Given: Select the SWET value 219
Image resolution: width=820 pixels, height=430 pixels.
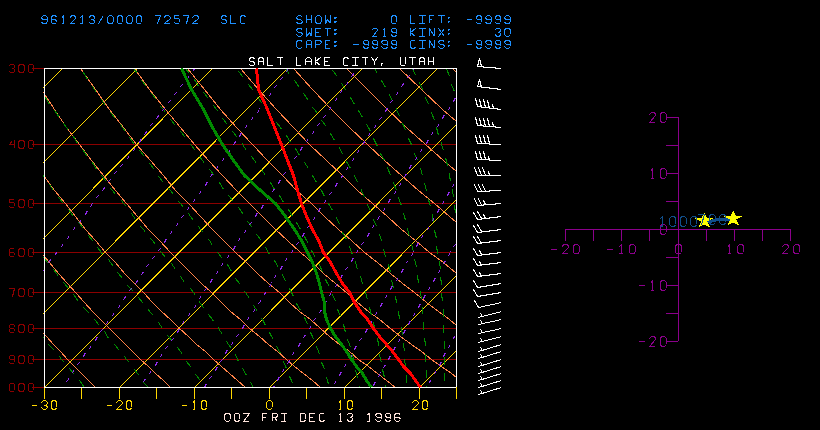Looking at the screenshot, I should click(384, 32).
